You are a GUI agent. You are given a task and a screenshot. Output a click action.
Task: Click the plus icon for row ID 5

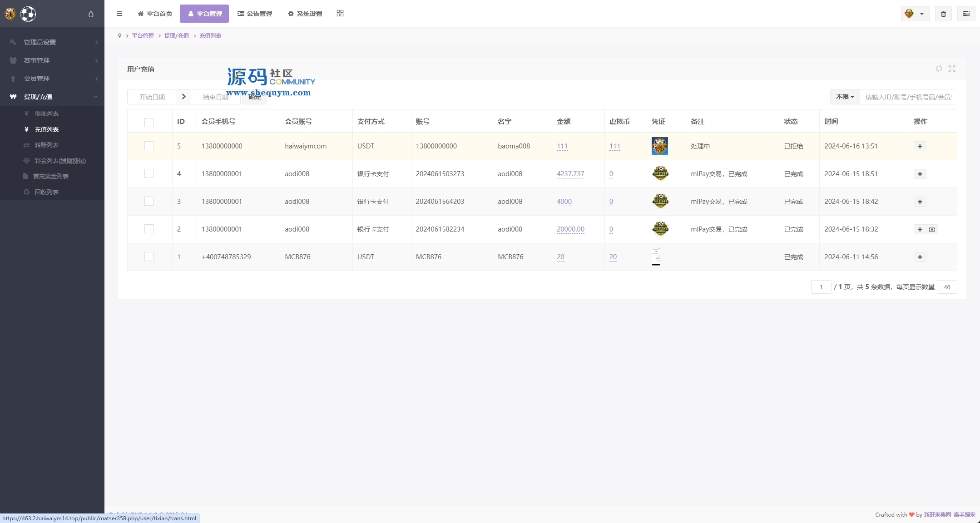click(920, 146)
